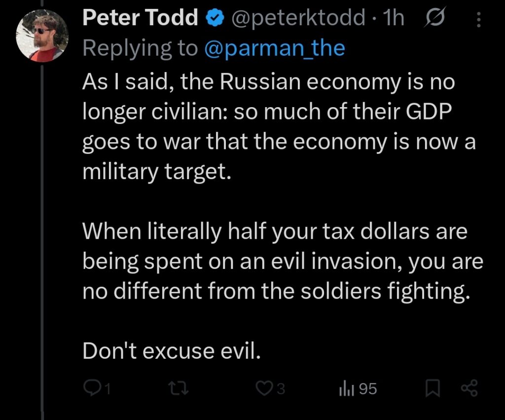Viewport: 505px width, 420px height.
Task: Share the tweet via share icon
Action: (x=469, y=389)
